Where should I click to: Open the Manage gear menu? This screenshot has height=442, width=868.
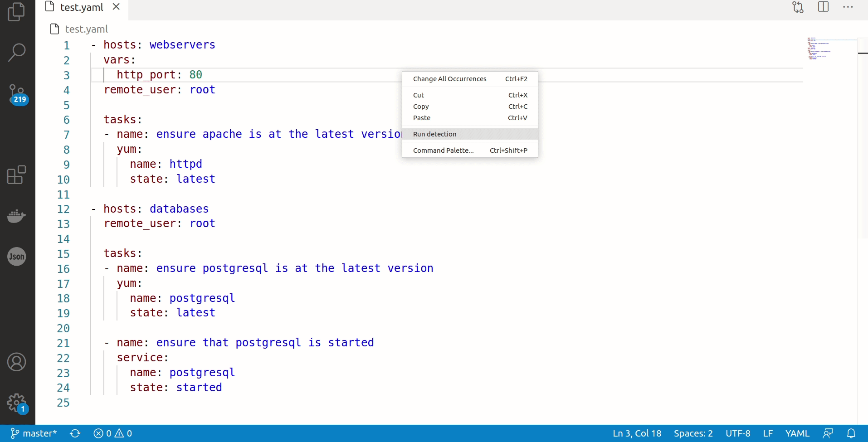tap(17, 403)
